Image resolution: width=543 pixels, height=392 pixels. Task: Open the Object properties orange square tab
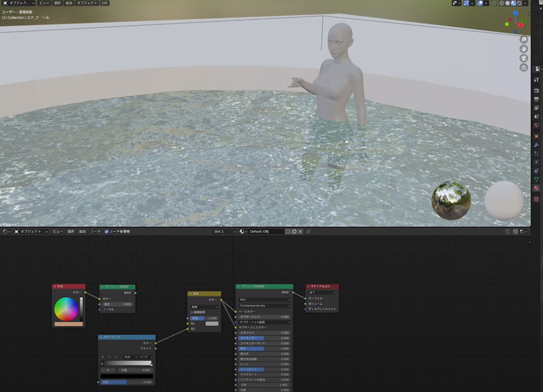click(536, 135)
